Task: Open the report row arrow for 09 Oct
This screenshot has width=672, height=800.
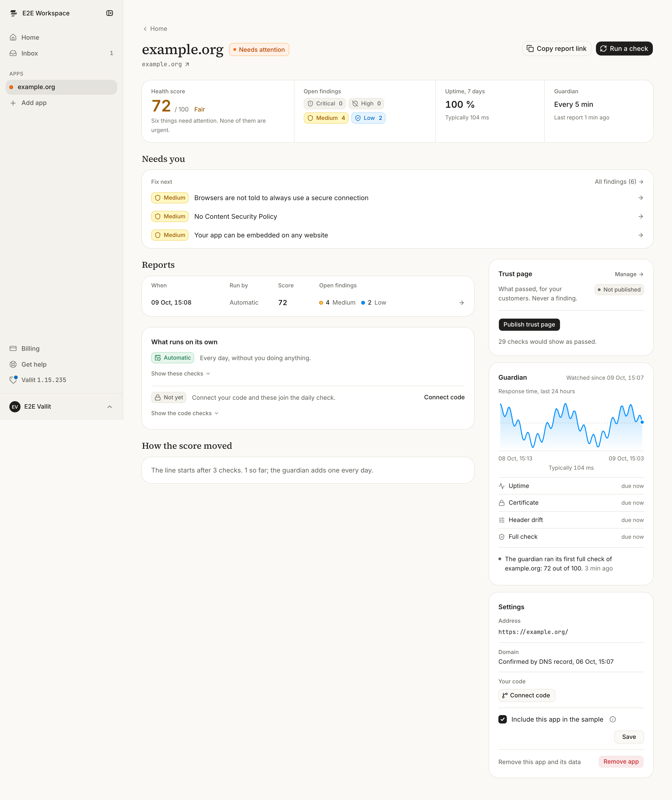Action: pos(461,303)
